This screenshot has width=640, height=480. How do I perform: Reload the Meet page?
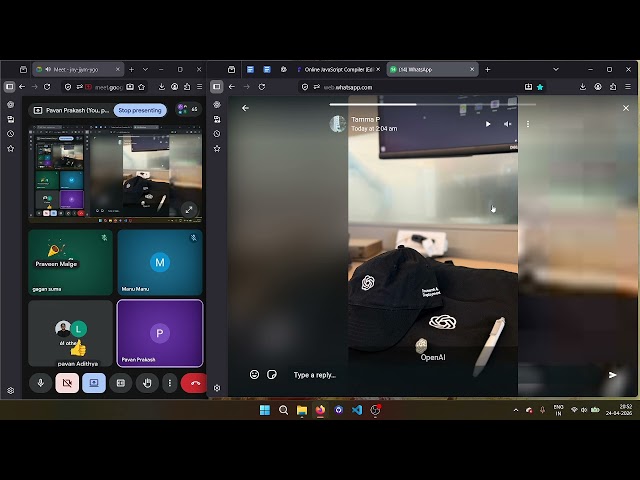[x=47, y=87]
